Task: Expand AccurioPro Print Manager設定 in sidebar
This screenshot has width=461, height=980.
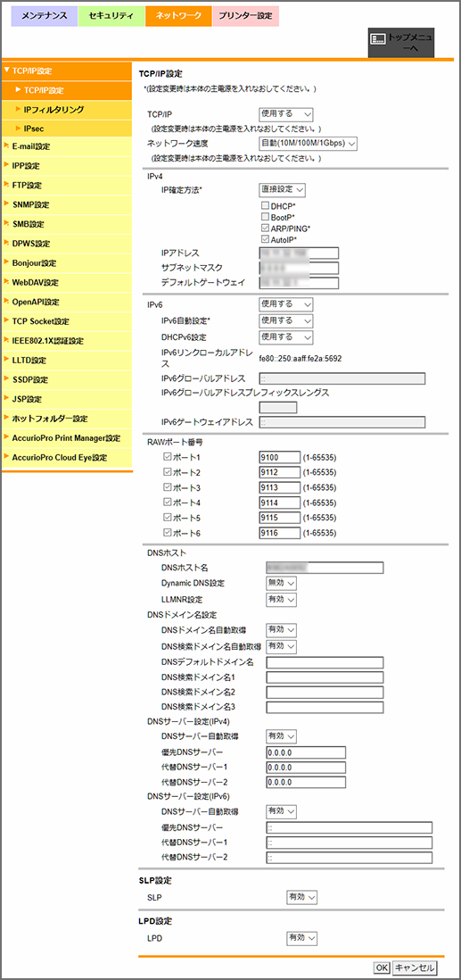Action: 67,437
